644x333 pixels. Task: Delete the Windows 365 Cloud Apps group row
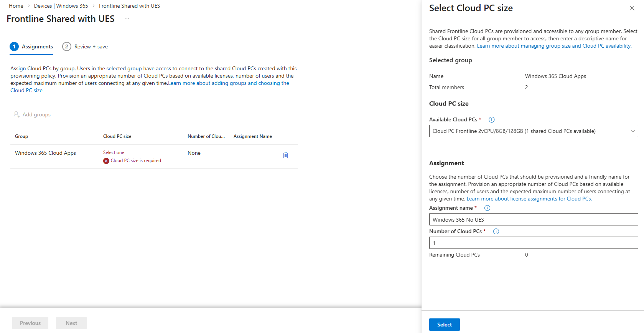(285, 155)
